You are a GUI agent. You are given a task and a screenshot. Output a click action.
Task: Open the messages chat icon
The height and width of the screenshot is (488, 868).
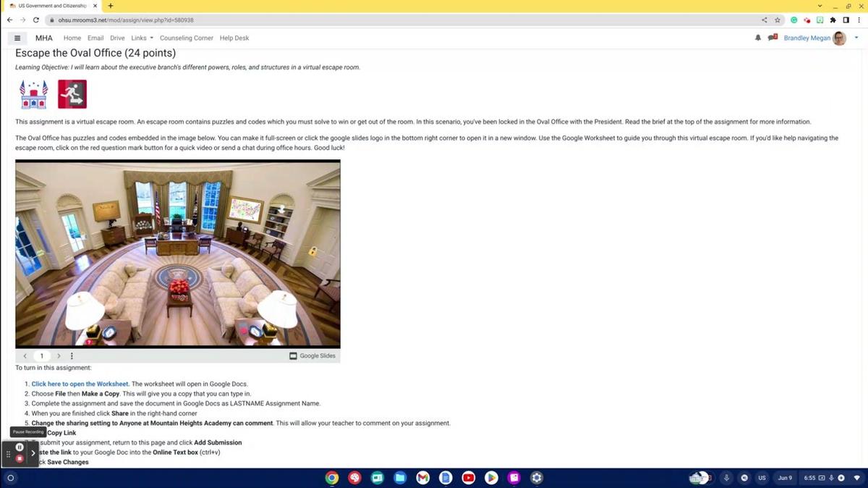point(772,38)
